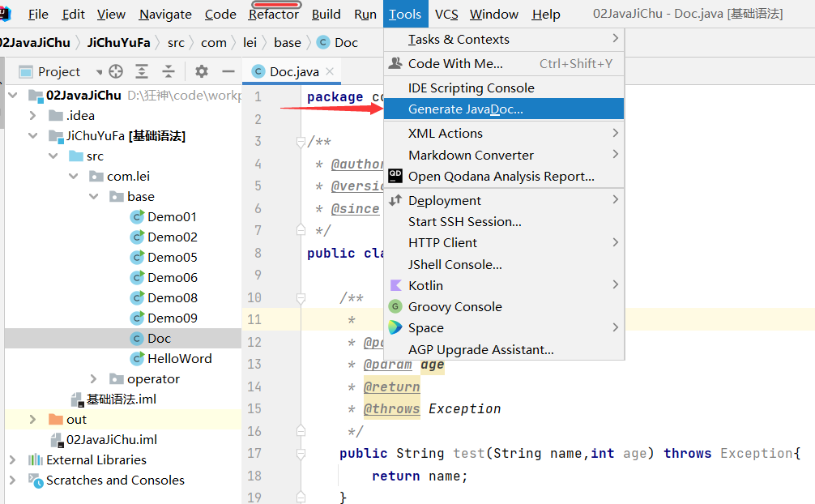Expand the out folder
This screenshot has height=504, width=815.
[33, 420]
